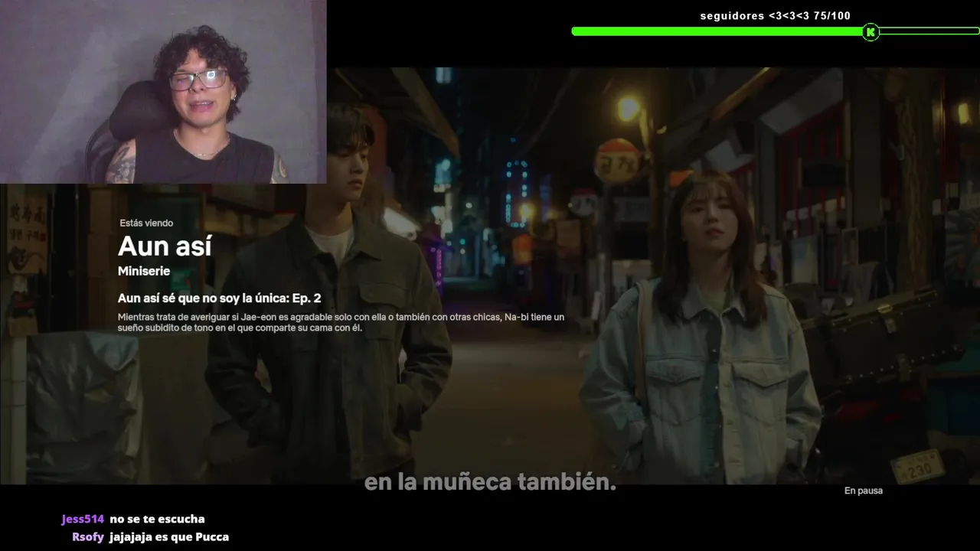Image resolution: width=980 pixels, height=551 pixels.
Task: Click chat username Rsofy
Action: [x=88, y=537]
